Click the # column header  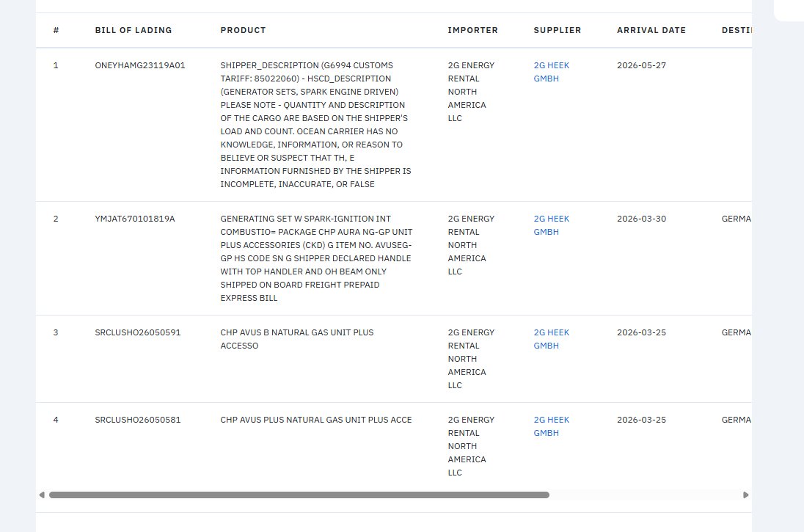coord(56,30)
